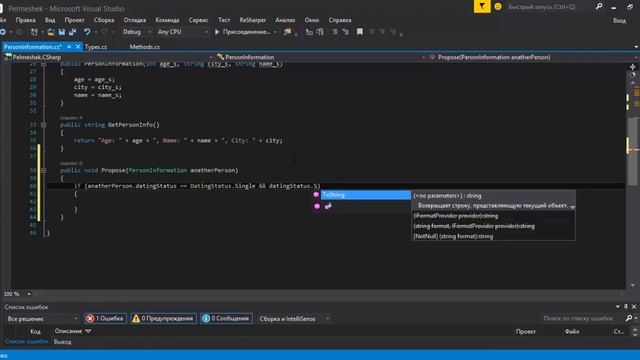
Task: Open the Проект menu
Action: (74, 20)
